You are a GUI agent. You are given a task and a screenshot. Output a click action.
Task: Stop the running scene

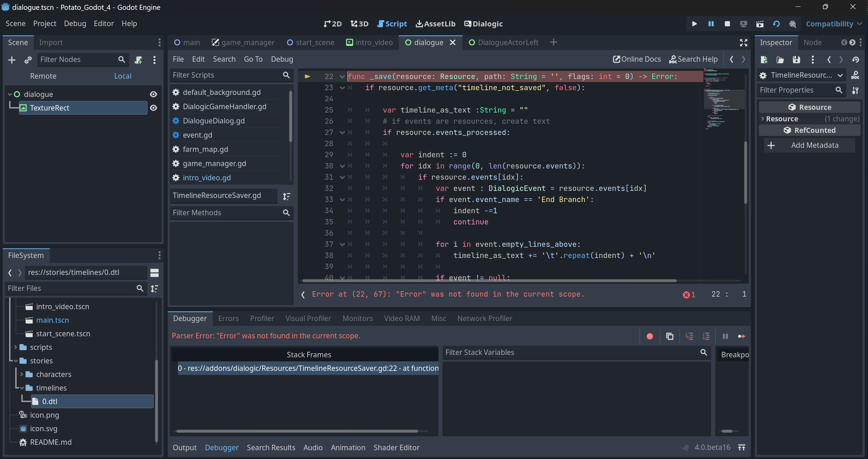pyautogui.click(x=727, y=24)
